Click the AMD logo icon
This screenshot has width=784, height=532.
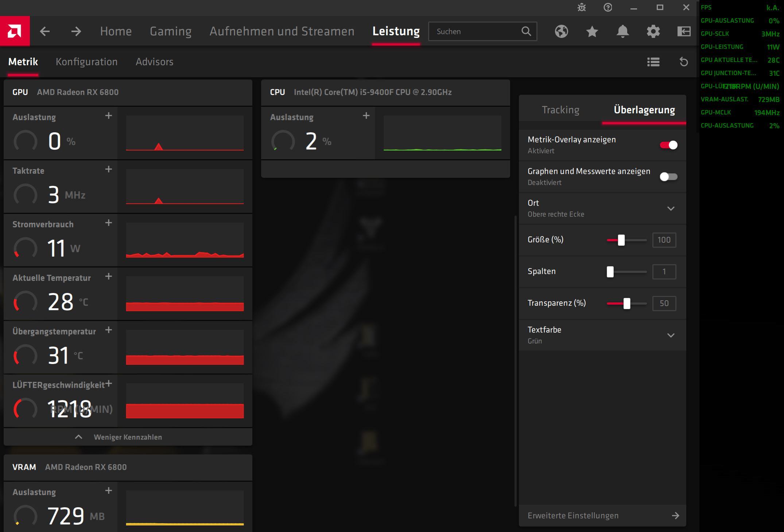15,31
